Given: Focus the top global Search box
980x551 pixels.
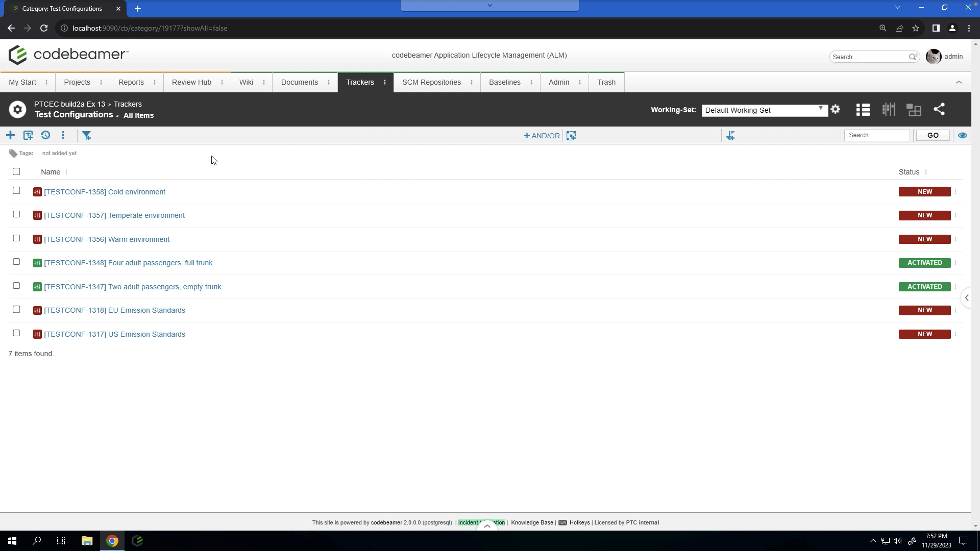Looking at the screenshot, I should (x=870, y=57).
